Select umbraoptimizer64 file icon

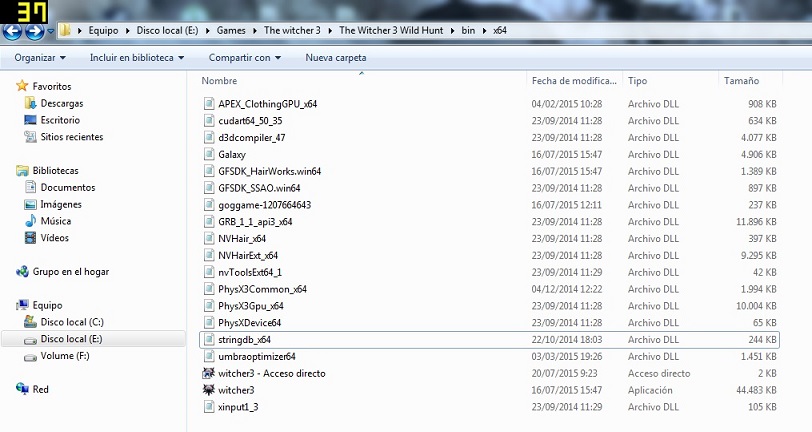(209, 356)
